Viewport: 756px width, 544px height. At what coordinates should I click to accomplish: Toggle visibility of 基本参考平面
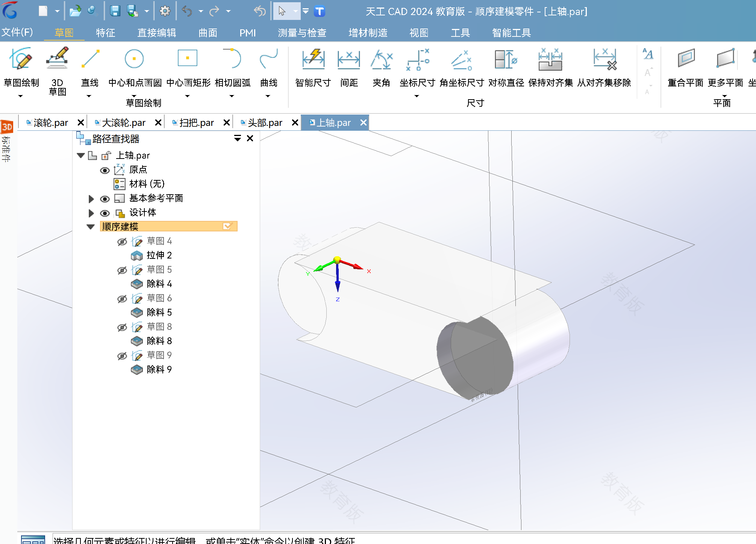coord(105,199)
